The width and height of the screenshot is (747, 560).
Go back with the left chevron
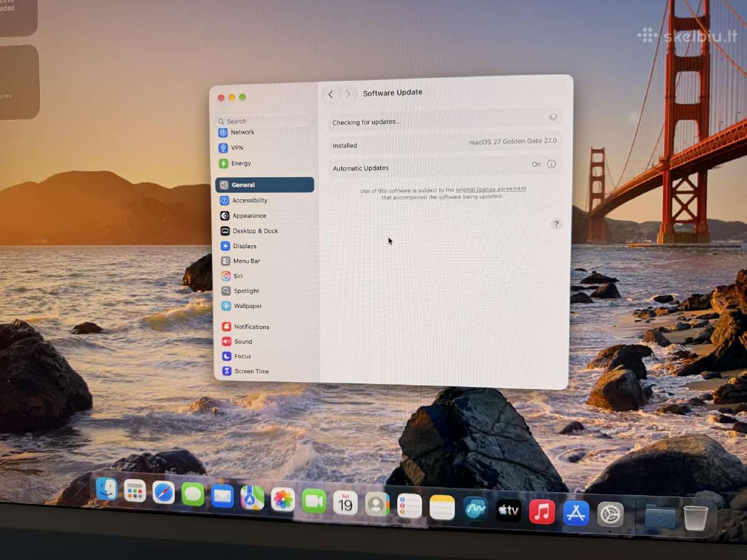331,95
